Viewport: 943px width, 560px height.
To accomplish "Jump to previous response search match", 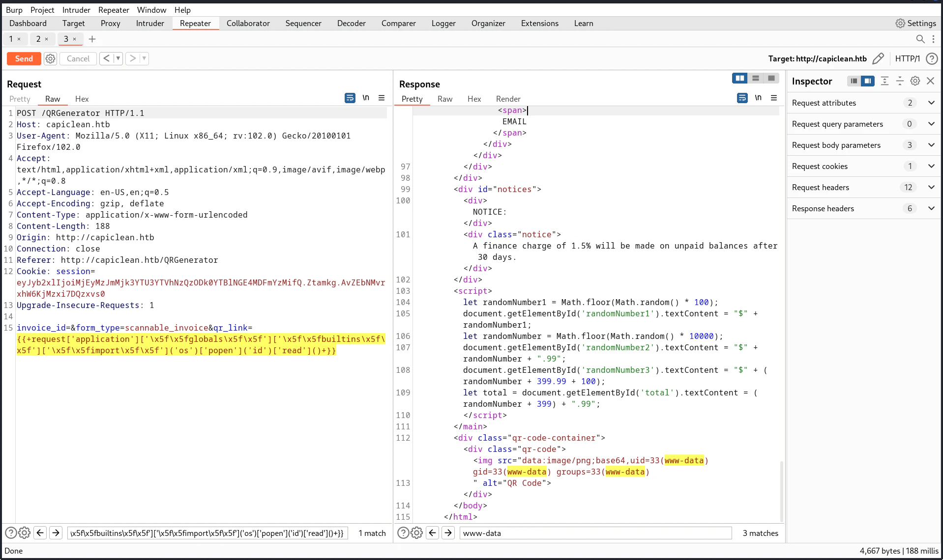I will tap(433, 533).
